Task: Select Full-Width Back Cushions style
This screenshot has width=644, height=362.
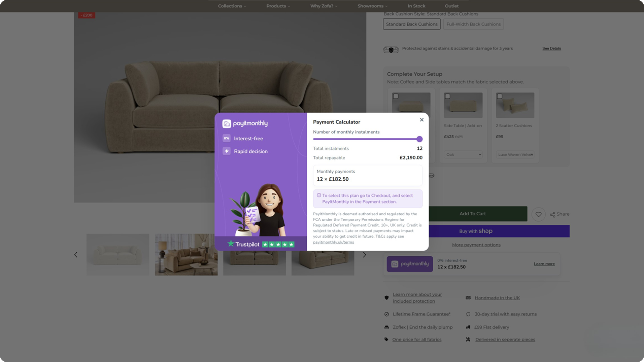Action: click(473, 24)
